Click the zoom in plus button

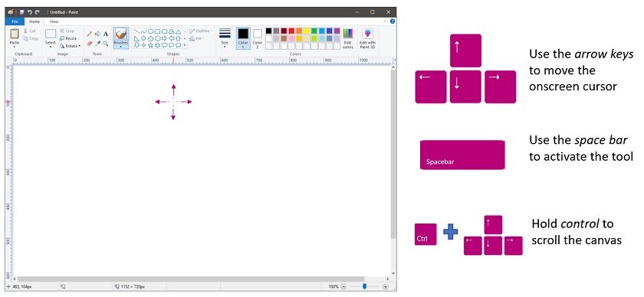(386, 286)
